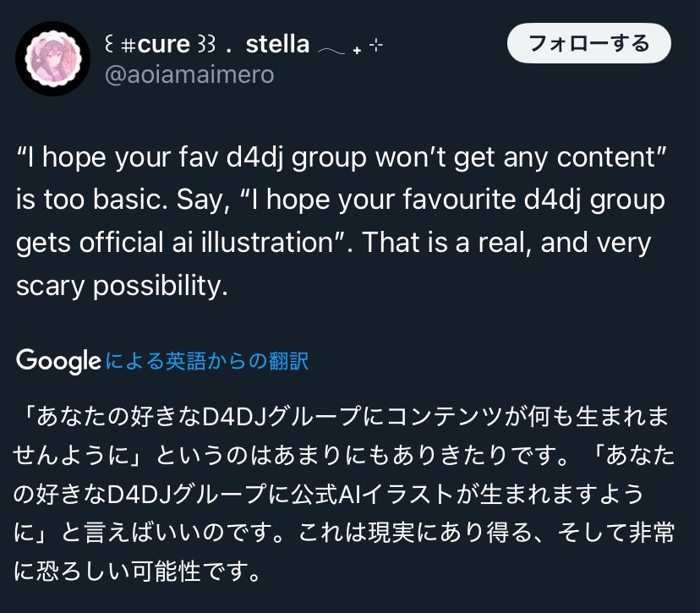Screen dimensions: 700x613
Task: Click the Google logo above translation
Action: [x=58, y=361]
